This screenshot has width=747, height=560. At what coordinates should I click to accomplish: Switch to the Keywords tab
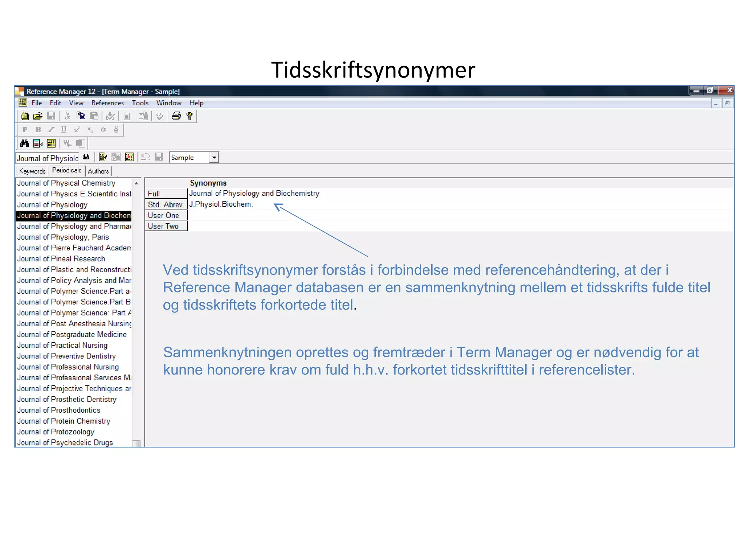(x=32, y=171)
